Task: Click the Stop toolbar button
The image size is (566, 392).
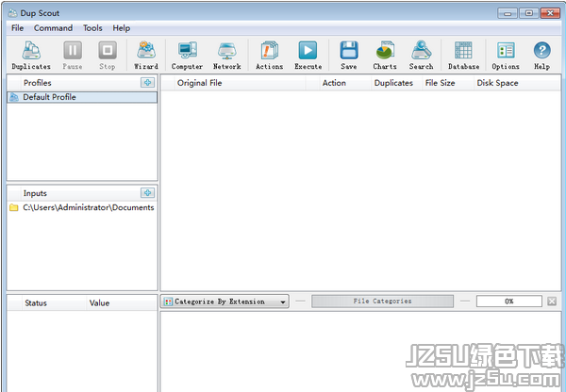Action: point(108,55)
